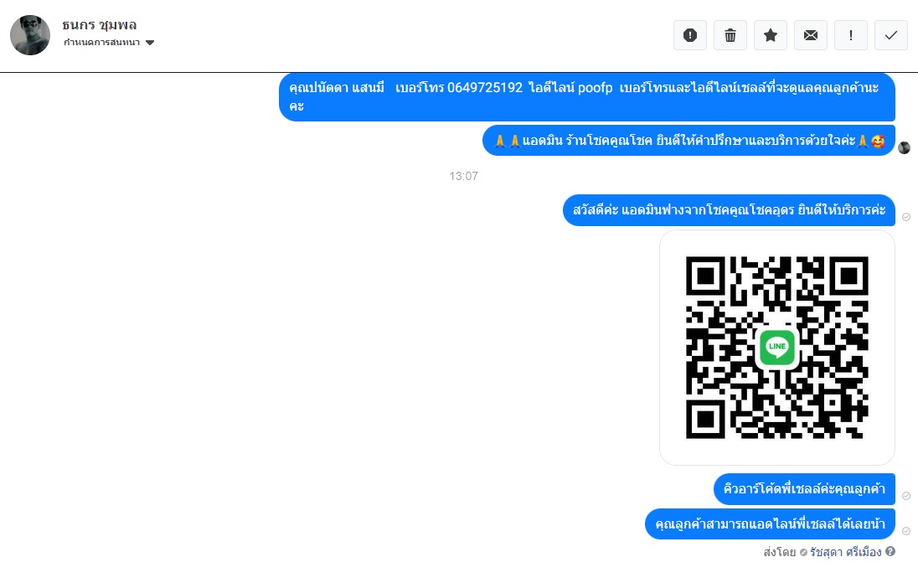Open กำหนดการสนทนา dropdown arrow
Viewport: 918px width, 588px height.
150,42
